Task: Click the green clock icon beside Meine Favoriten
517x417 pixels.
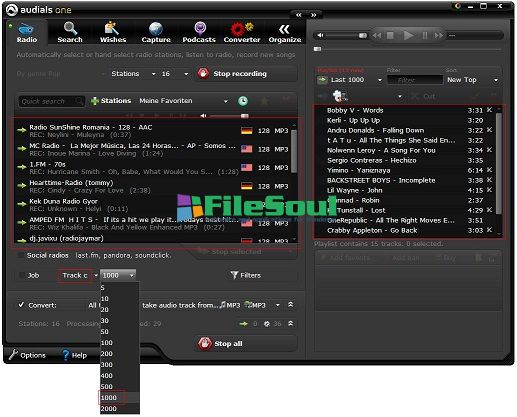Action: click(243, 101)
